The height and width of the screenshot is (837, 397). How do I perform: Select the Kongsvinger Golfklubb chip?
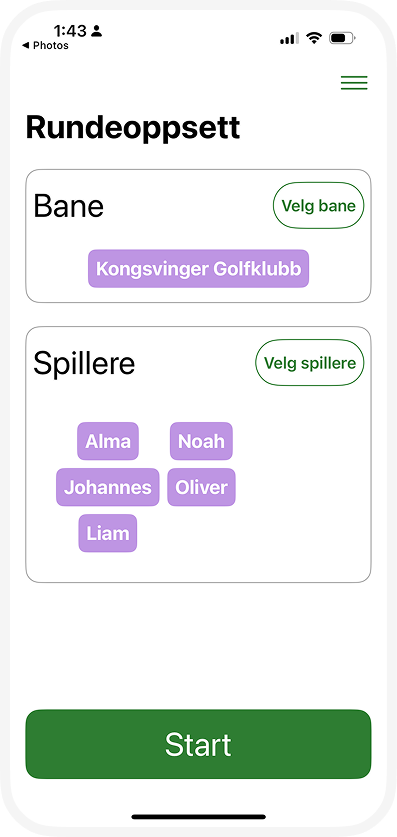(x=198, y=269)
